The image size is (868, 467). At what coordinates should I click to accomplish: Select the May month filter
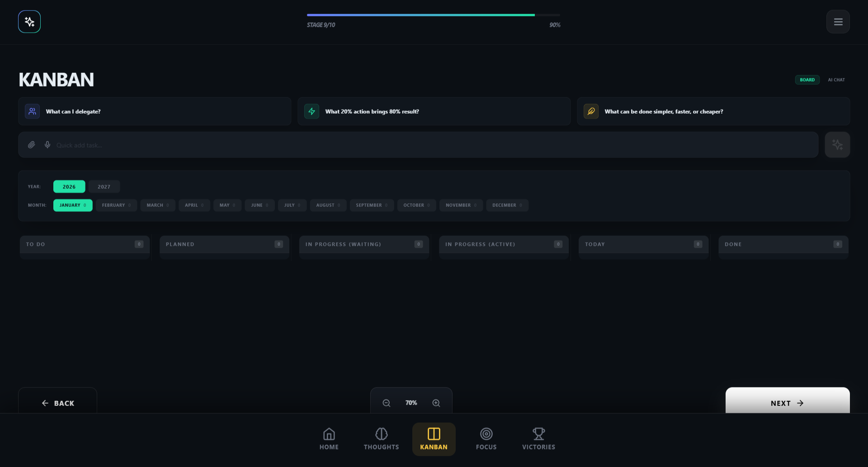(x=227, y=205)
